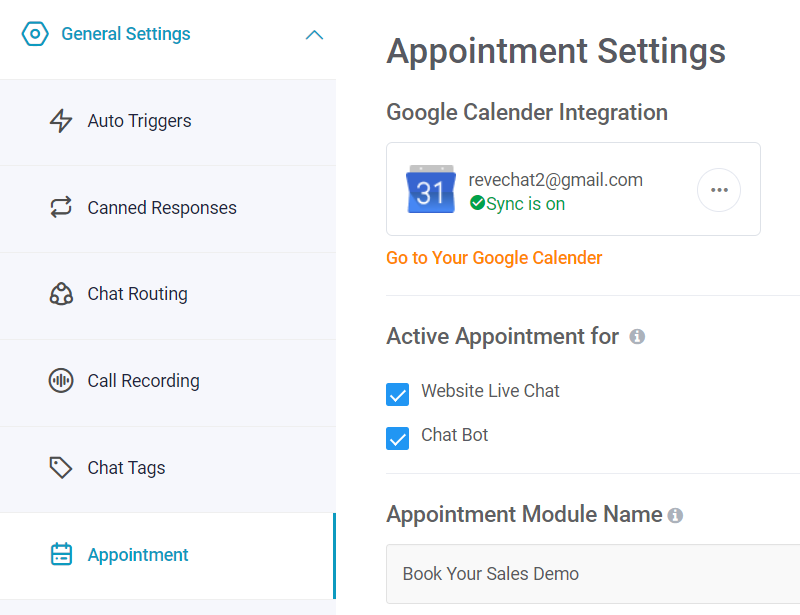Open the Canned Responses menu item

(162, 208)
